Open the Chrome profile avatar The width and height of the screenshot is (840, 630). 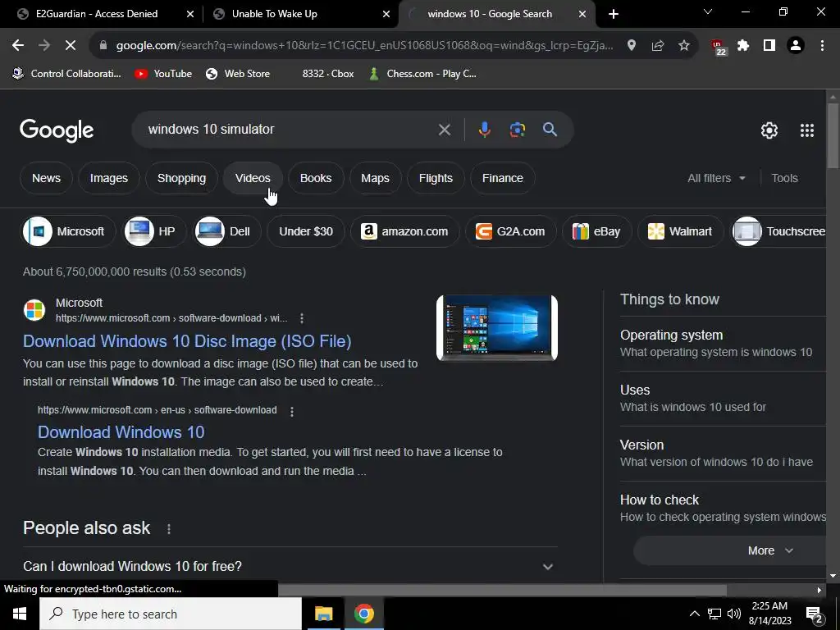click(x=796, y=46)
